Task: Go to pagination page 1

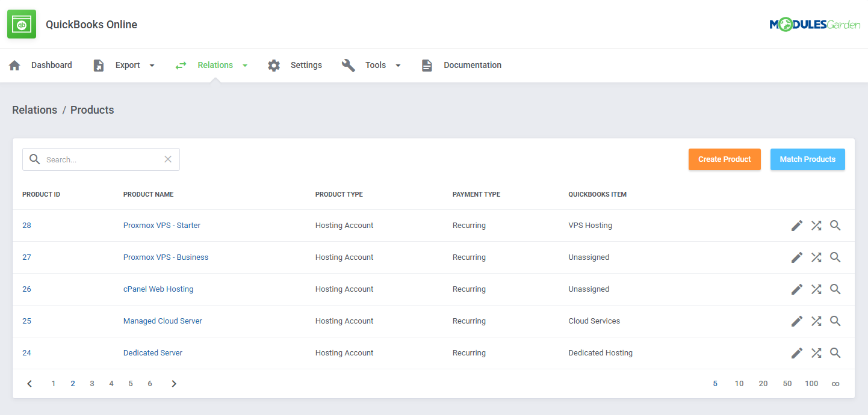Action: 54,384
